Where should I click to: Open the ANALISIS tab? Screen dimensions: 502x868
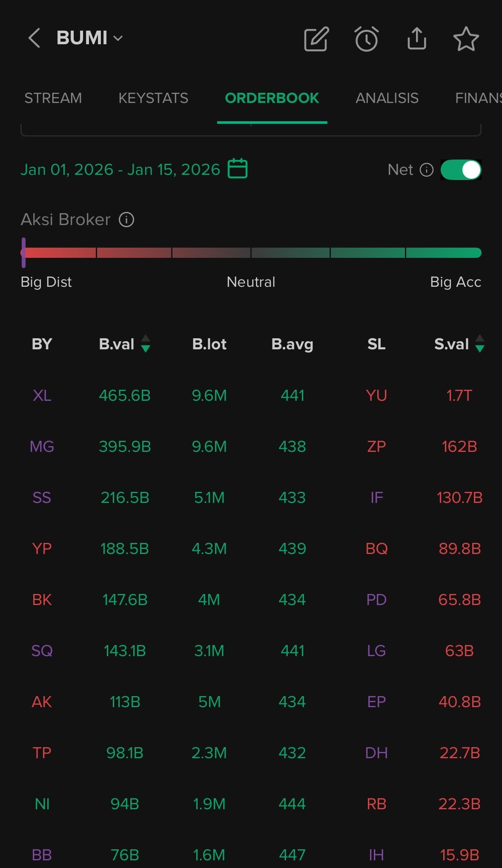point(387,98)
